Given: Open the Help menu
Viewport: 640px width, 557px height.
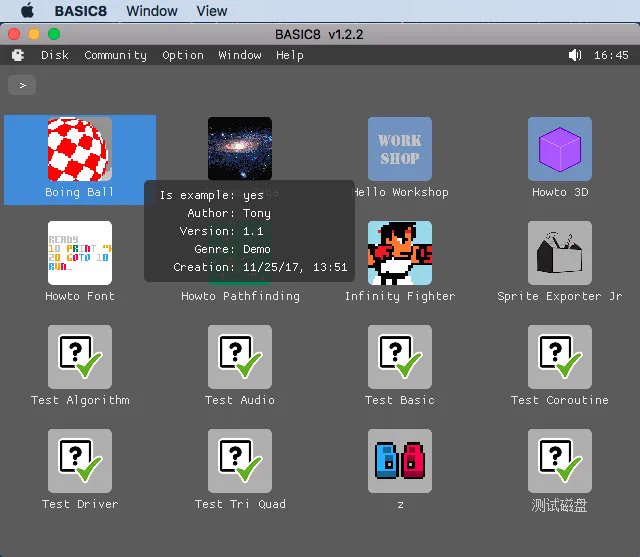Looking at the screenshot, I should (x=290, y=55).
